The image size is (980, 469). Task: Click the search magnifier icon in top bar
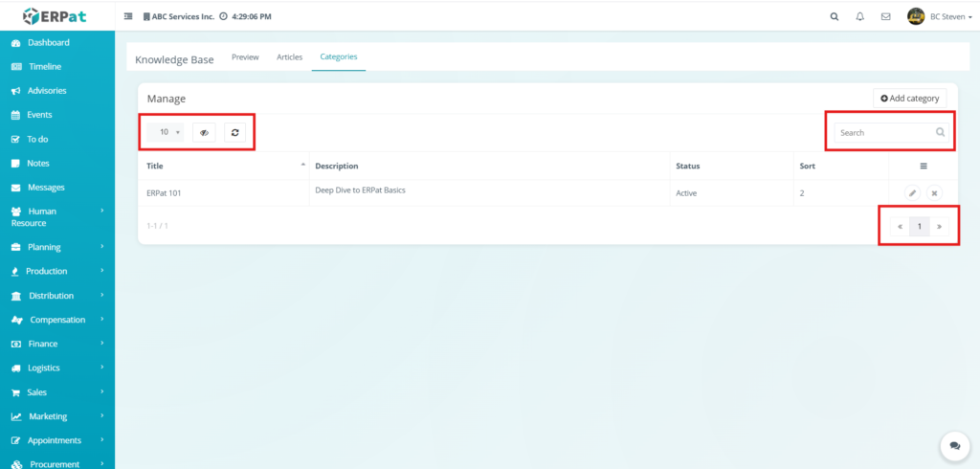834,16
